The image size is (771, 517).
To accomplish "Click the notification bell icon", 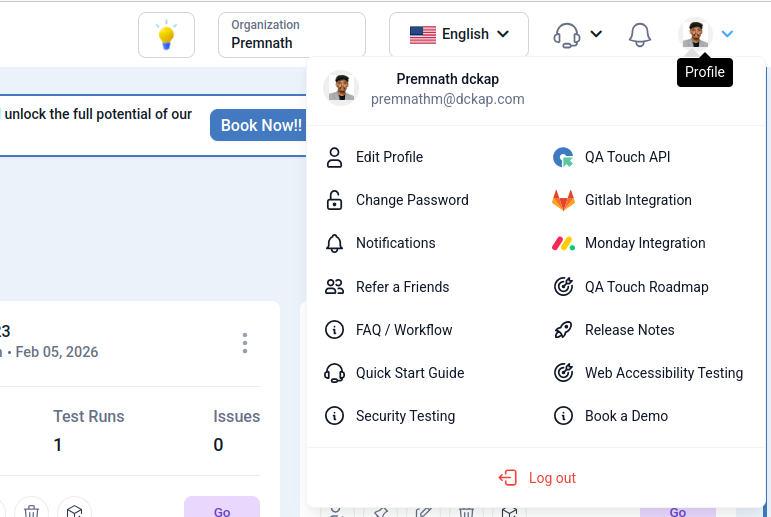I will pos(640,35).
